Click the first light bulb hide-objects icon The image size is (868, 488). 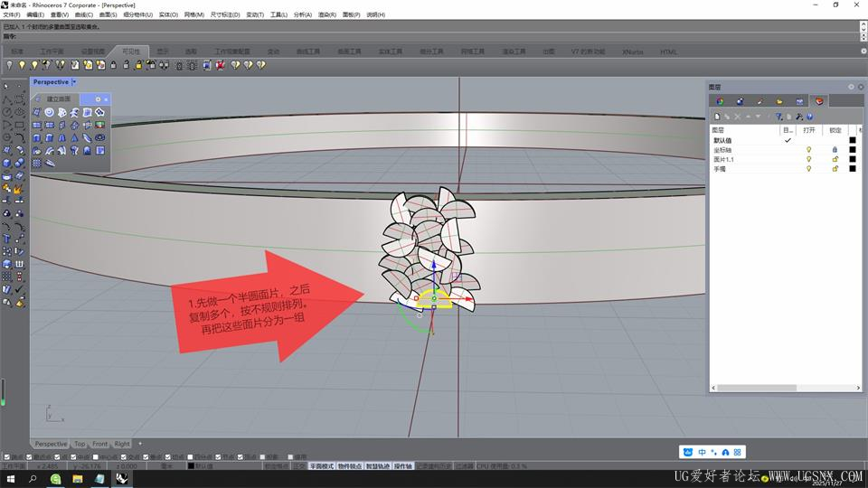pos(9,65)
